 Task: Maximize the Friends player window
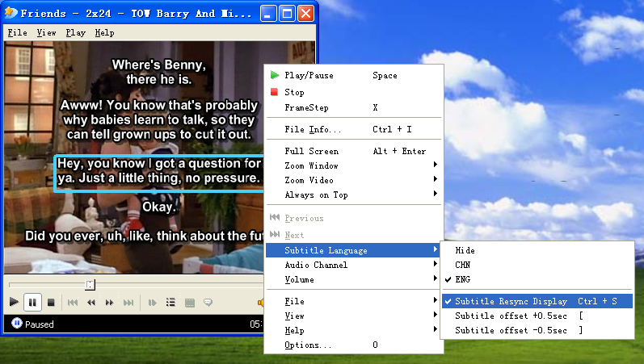287,14
